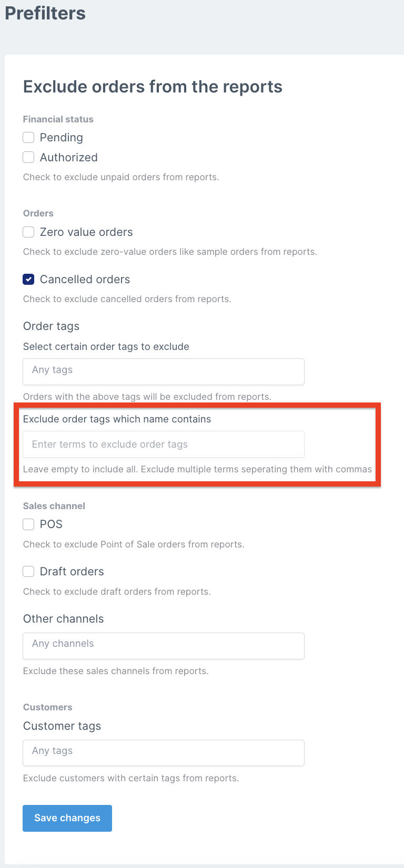Click the 'Exclude orders from the reports' heading
404x868 pixels.
[x=153, y=87]
